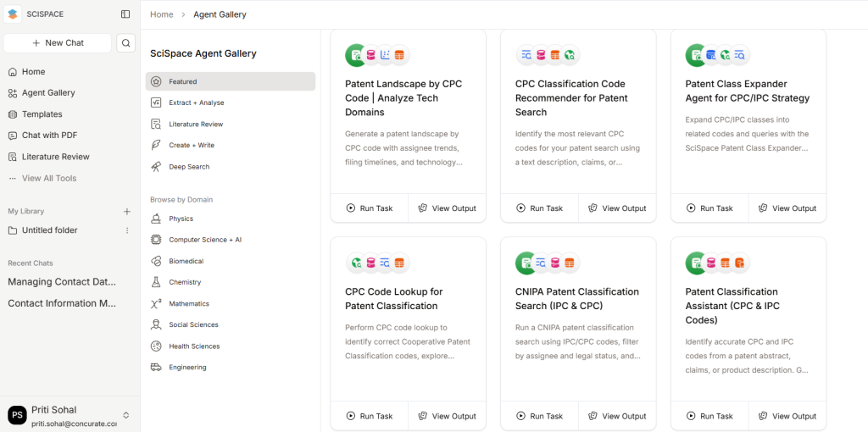The width and height of the screenshot is (868, 432).
Task: Click the Computer Science chip icon
Action: pos(156,240)
